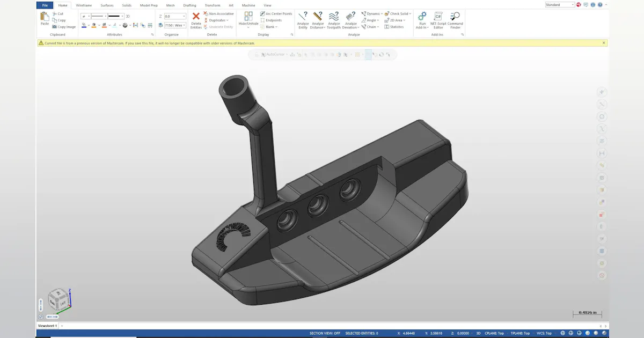Click Analyze Deviation icon
The image size is (644, 338).
(350, 16)
